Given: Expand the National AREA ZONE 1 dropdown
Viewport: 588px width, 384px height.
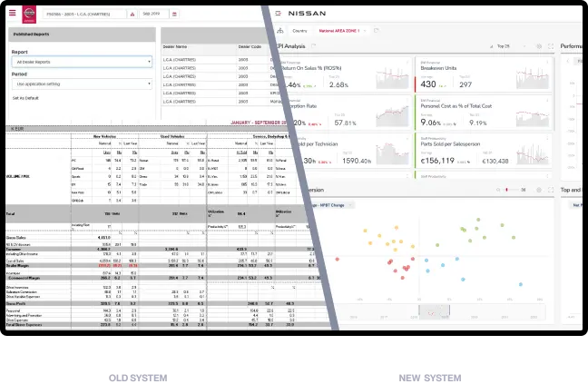Looking at the screenshot, I should [x=342, y=31].
